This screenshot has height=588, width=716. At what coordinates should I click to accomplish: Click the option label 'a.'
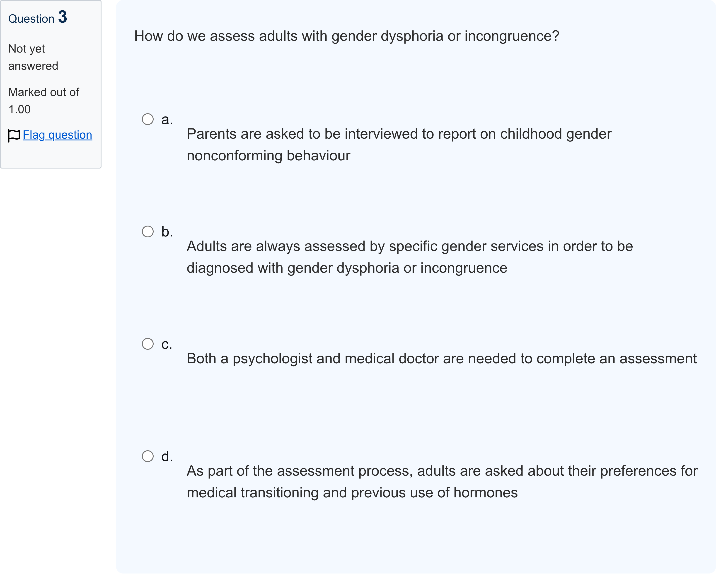(x=167, y=120)
